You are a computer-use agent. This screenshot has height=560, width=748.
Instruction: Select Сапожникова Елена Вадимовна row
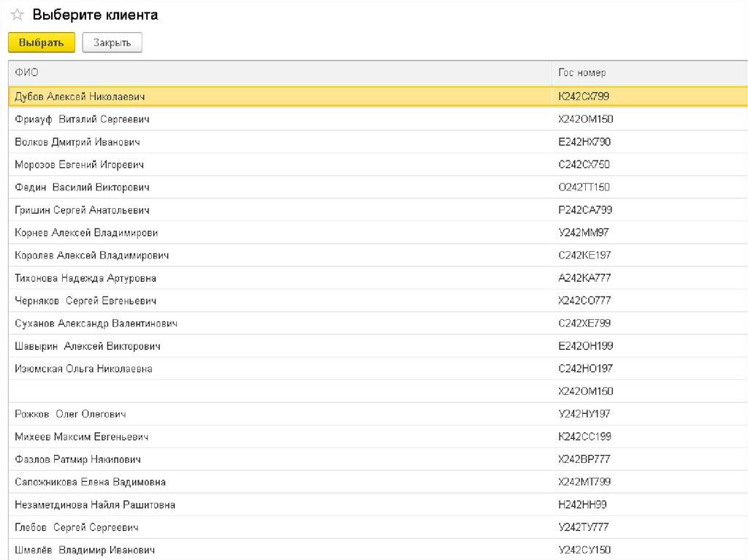click(90, 482)
